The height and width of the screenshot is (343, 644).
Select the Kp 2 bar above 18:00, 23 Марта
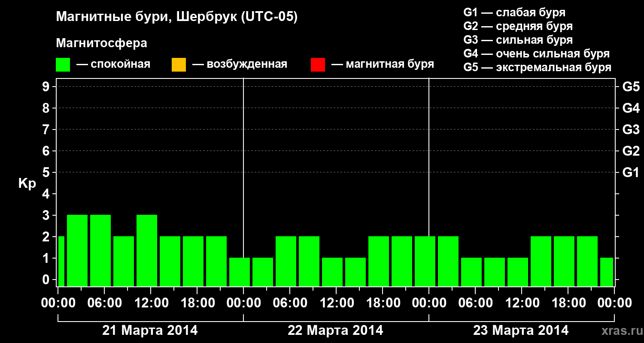564,261
